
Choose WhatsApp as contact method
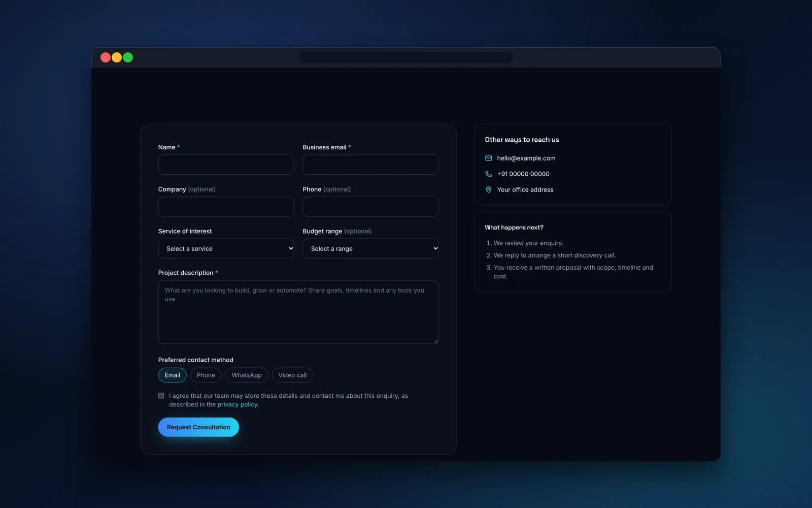click(247, 375)
